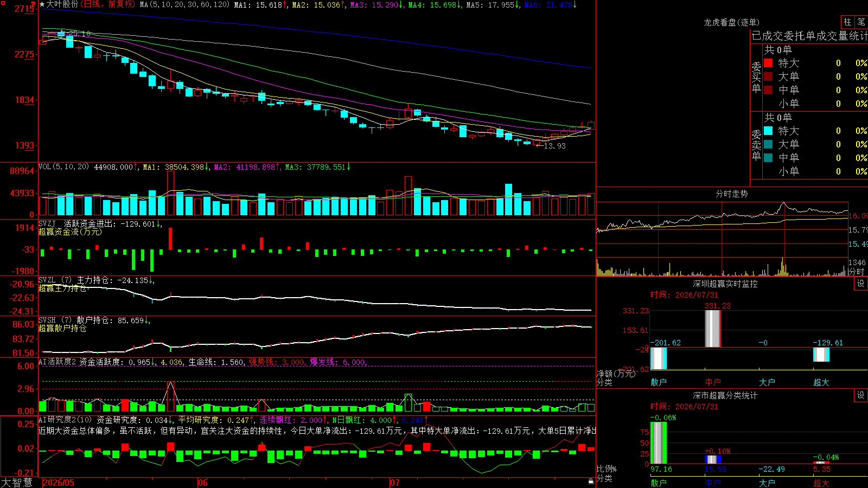The image size is (868, 488).
Task: Click the 委买单 section label
Action: point(756,78)
